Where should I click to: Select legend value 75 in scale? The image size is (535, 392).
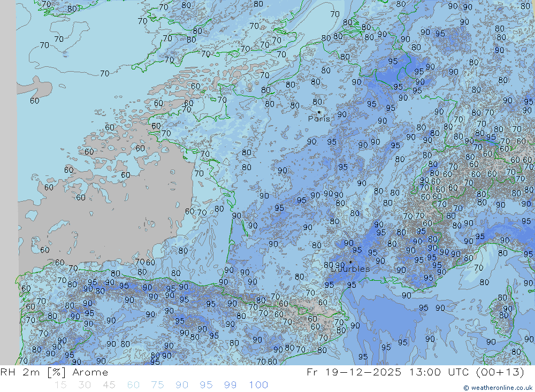(158, 385)
